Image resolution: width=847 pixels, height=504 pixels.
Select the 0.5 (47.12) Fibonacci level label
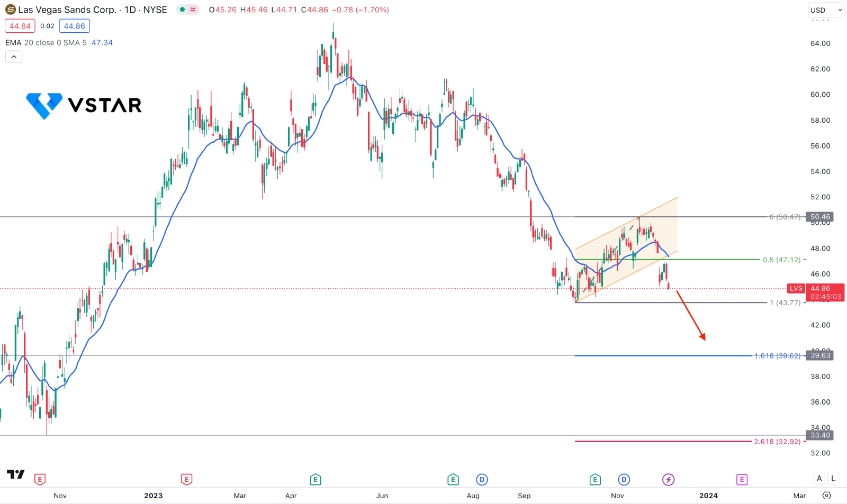pos(782,260)
